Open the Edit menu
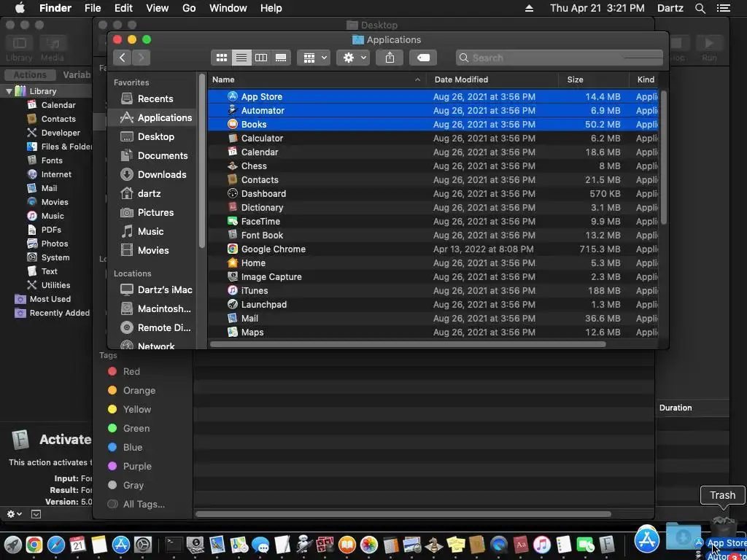The width and height of the screenshot is (747, 560). click(123, 8)
